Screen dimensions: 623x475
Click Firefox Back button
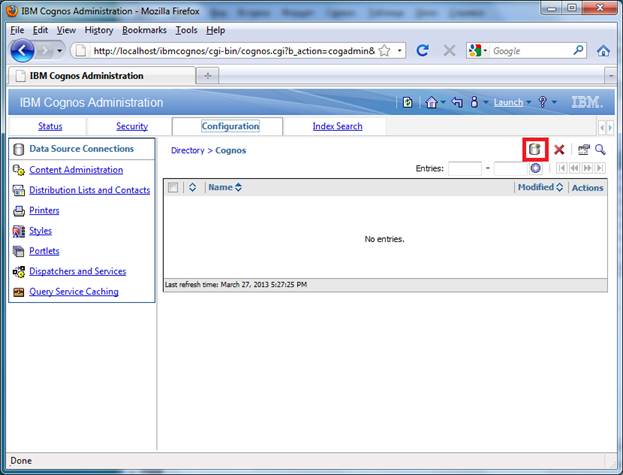22,51
